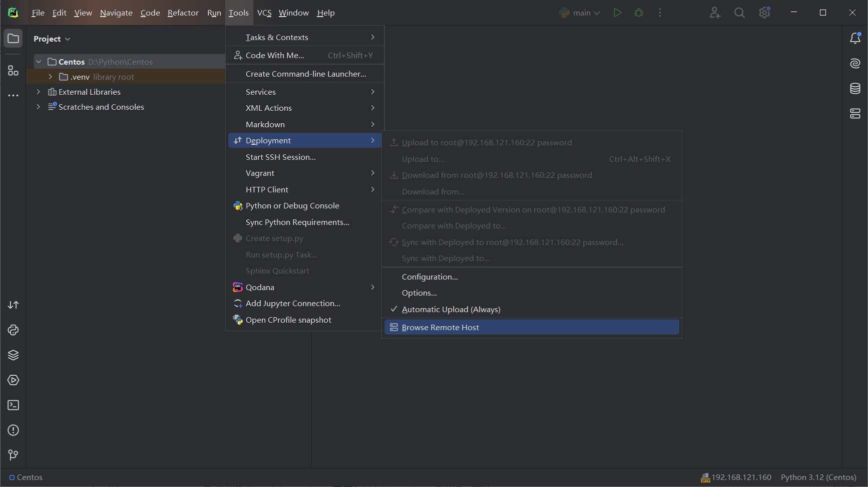Open Python or Debug Console
The image size is (868, 487).
[x=305, y=206]
